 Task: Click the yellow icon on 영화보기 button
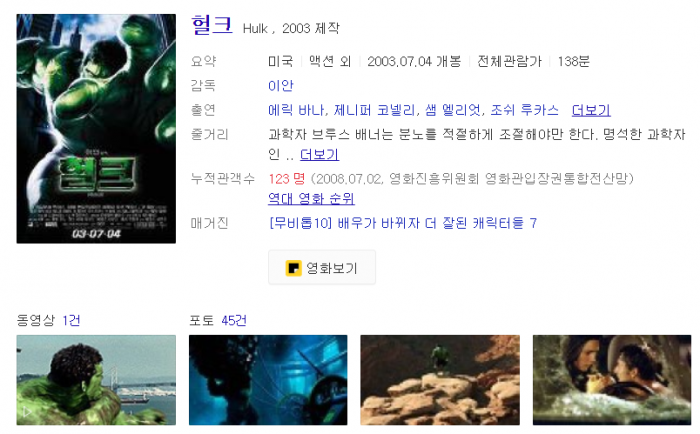(x=293, y=268)
